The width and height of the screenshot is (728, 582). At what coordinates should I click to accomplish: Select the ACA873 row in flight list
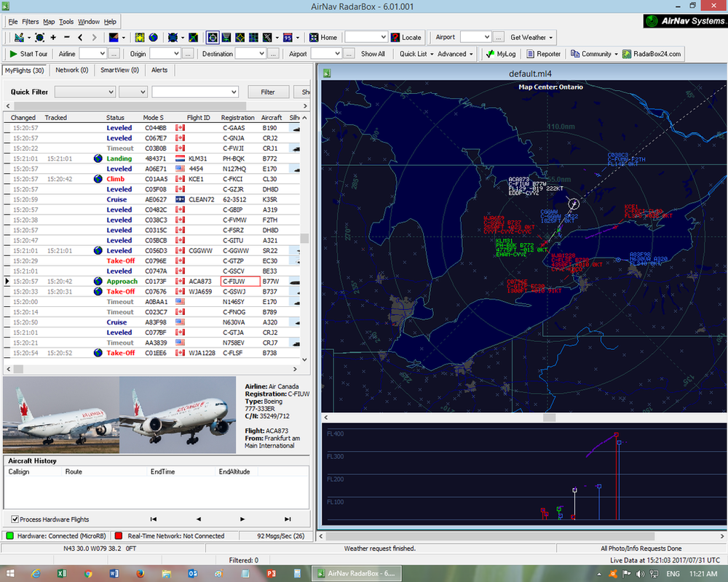point(152,282)
